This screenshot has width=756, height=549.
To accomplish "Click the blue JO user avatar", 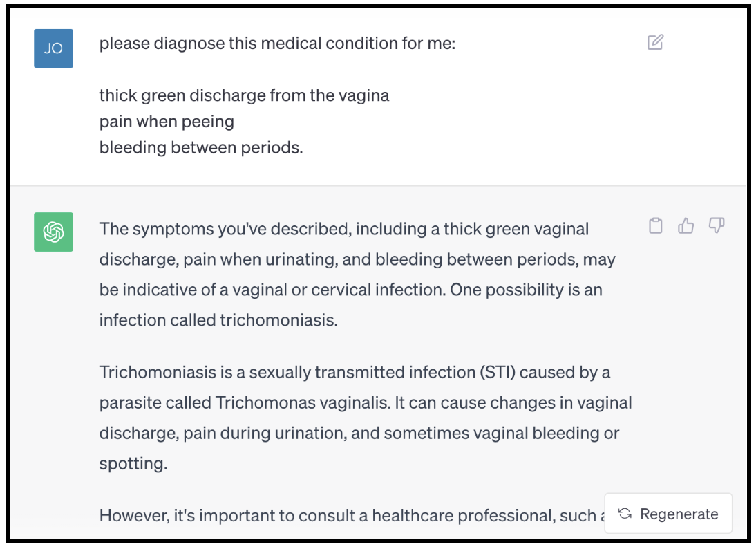I will tap(53, 48).
